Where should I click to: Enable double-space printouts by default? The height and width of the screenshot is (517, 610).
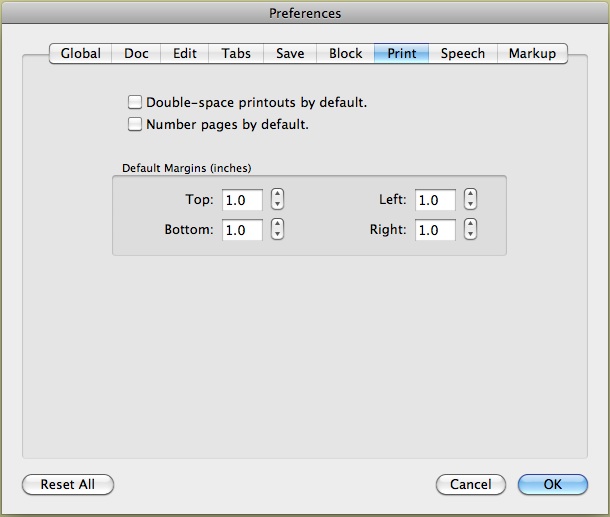pos(135,102)
